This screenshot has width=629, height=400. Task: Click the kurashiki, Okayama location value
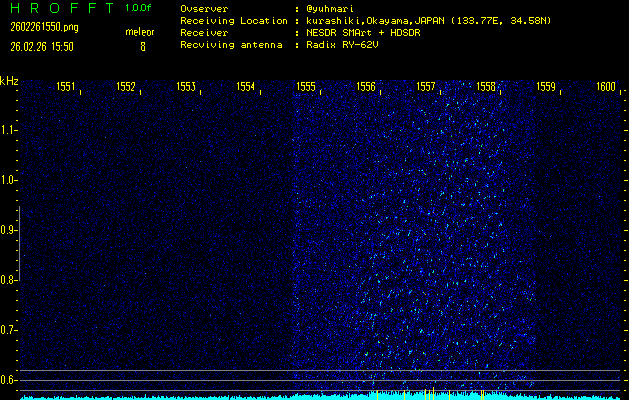point(428,21)
